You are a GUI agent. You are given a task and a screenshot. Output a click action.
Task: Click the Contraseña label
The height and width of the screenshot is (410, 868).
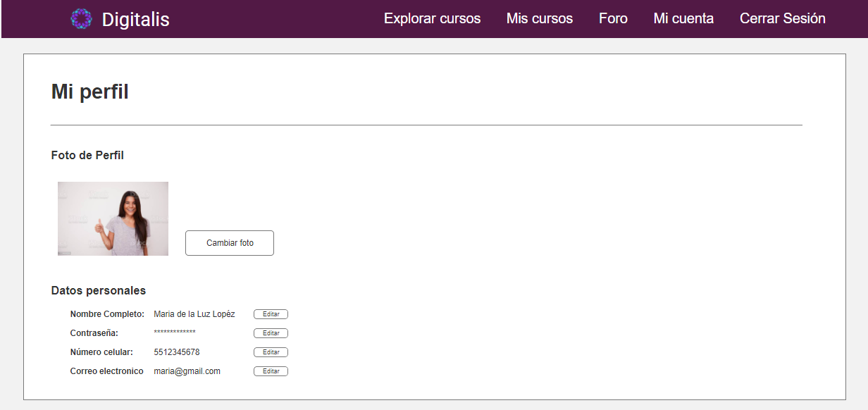pyautogui.click(x=94, y=333)
